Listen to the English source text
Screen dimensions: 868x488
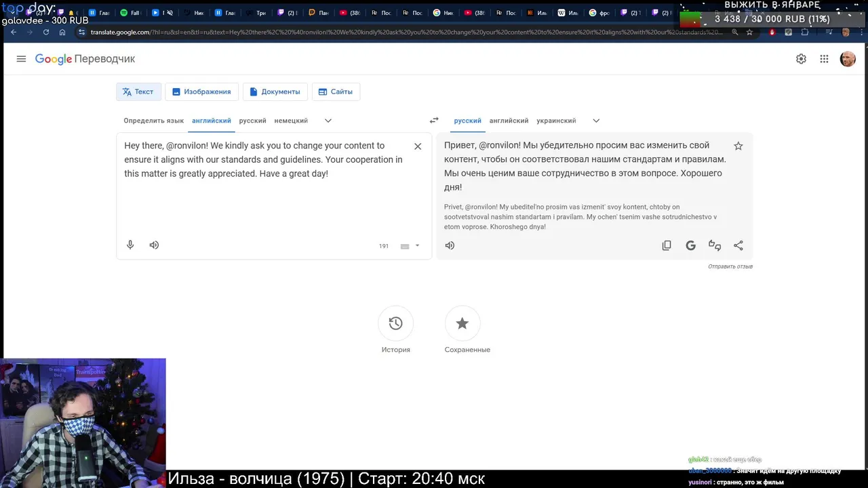click(154, 245)
